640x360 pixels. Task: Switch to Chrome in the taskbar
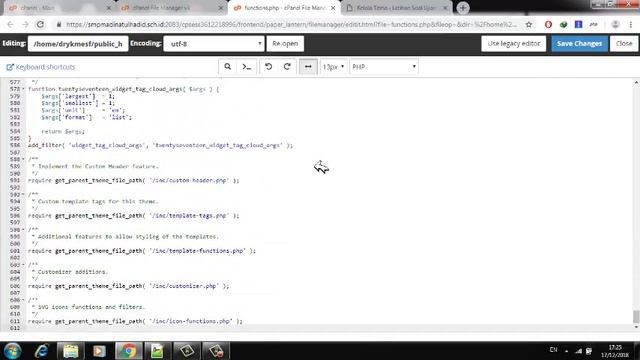(x=129, y=351)
